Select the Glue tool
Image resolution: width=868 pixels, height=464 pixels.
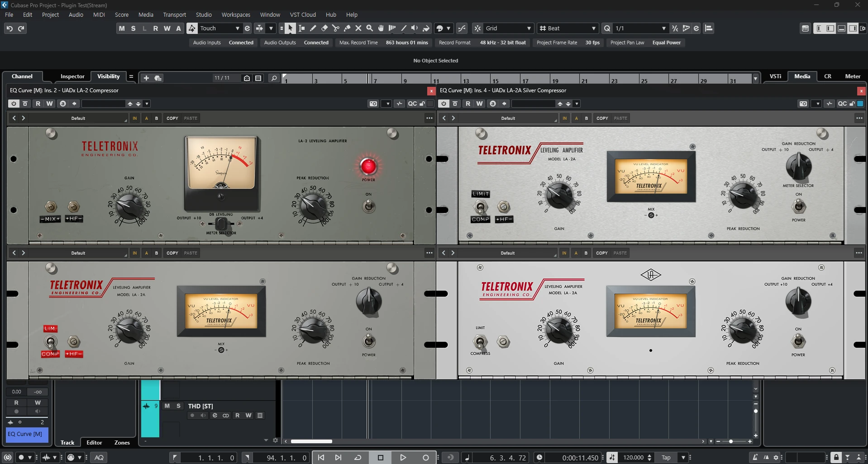pyautogui.click(x=347, y=28)
